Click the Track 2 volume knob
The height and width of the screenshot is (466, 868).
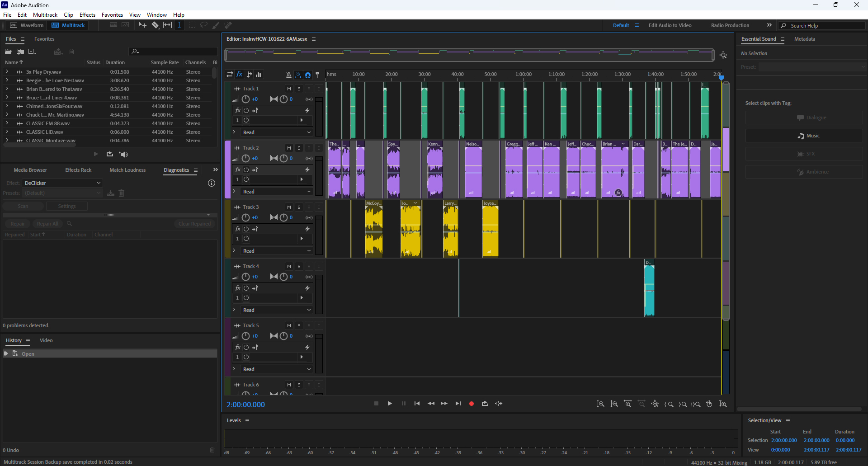[245, 158]
